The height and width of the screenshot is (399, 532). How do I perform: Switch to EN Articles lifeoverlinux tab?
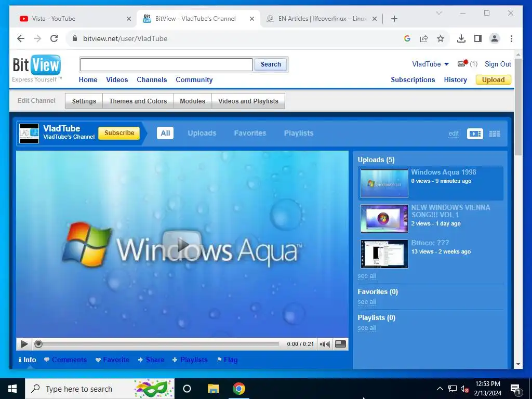320,19
